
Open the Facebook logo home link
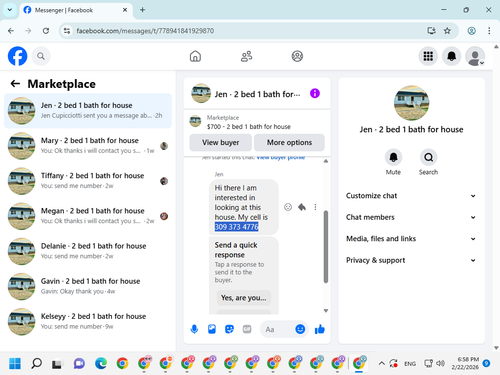(x=17, y=56)
